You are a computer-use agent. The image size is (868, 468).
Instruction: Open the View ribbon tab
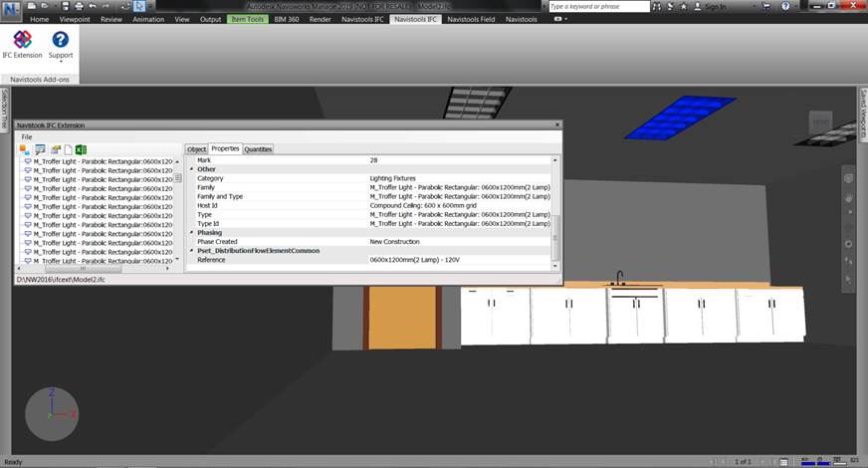182,19
